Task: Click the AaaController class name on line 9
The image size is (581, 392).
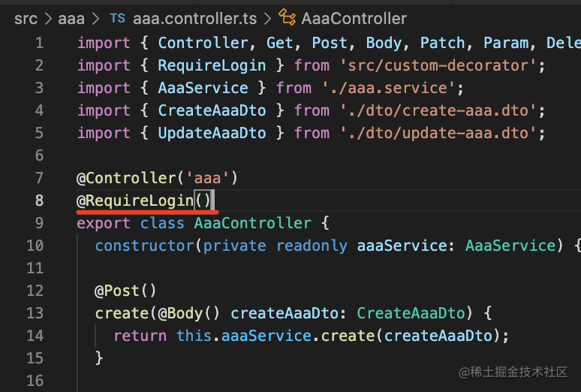Action: point(252,223)
